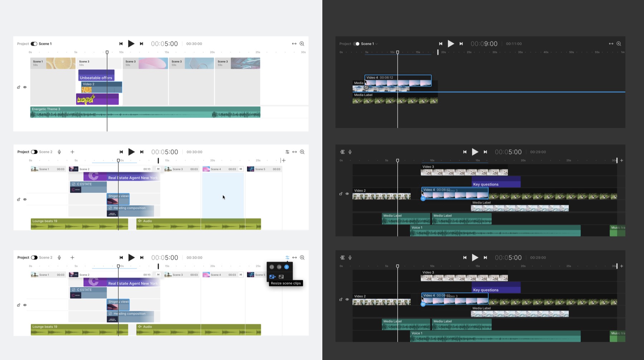Viewport: 644px width, 360px height.
Task: Play the middle-right dark timeline
Action: point(475,152)
